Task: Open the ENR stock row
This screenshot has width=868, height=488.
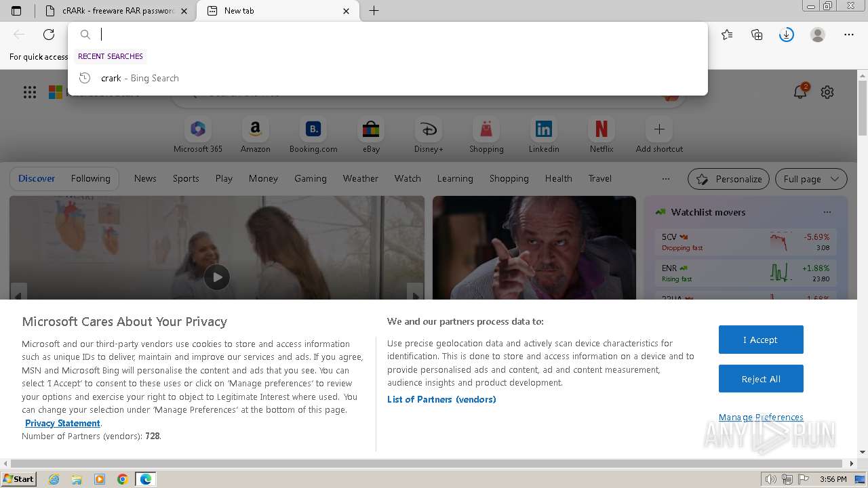Action: [746, 273]
